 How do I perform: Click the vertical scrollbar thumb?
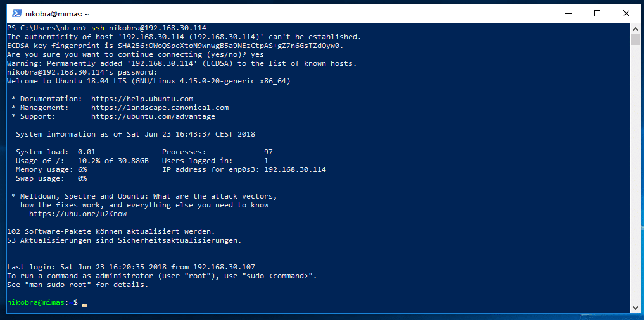tap(635, 39)
